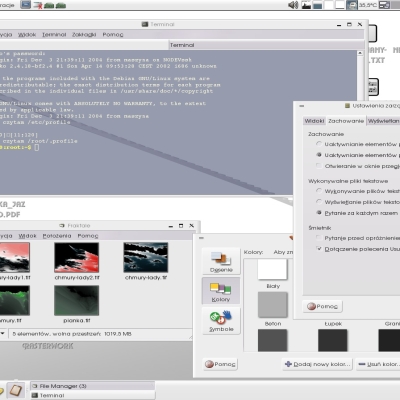
Task: Pick the Biały white color swatch
Action: 272,269
